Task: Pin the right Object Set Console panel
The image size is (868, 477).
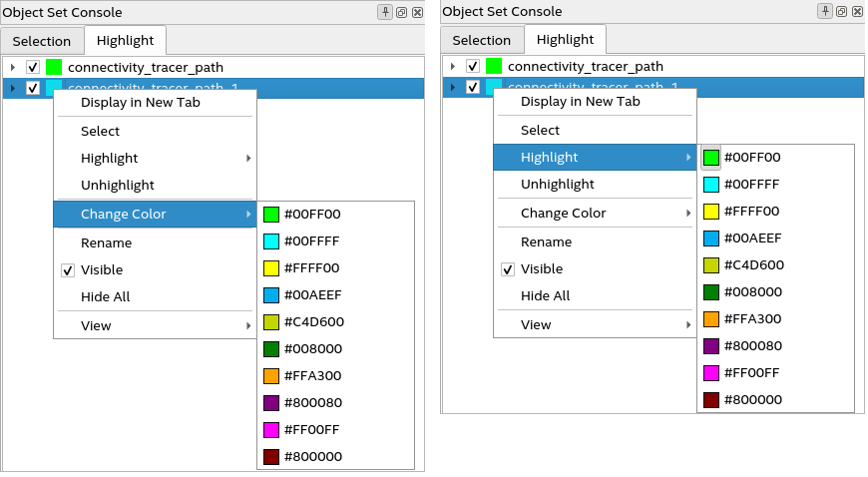Action: [x=825, y=11]
